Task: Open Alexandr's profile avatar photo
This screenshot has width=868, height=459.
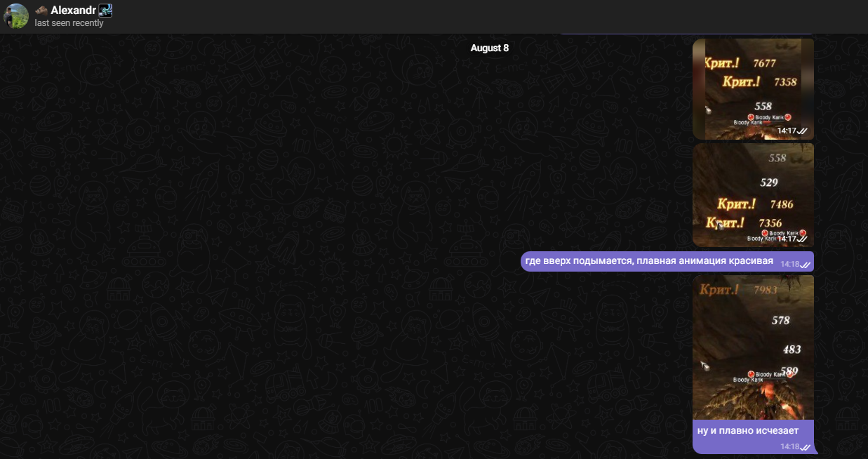Action: coord(16,16)
